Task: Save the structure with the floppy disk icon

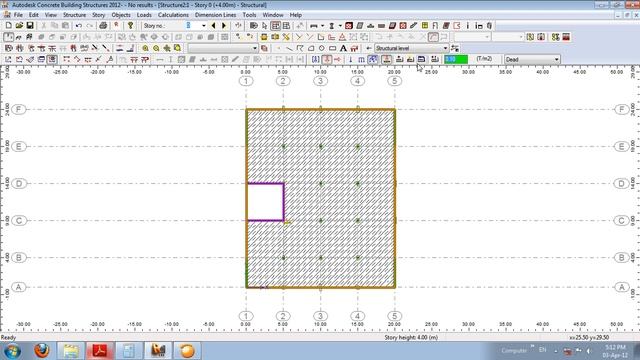Action: point(30,26)
